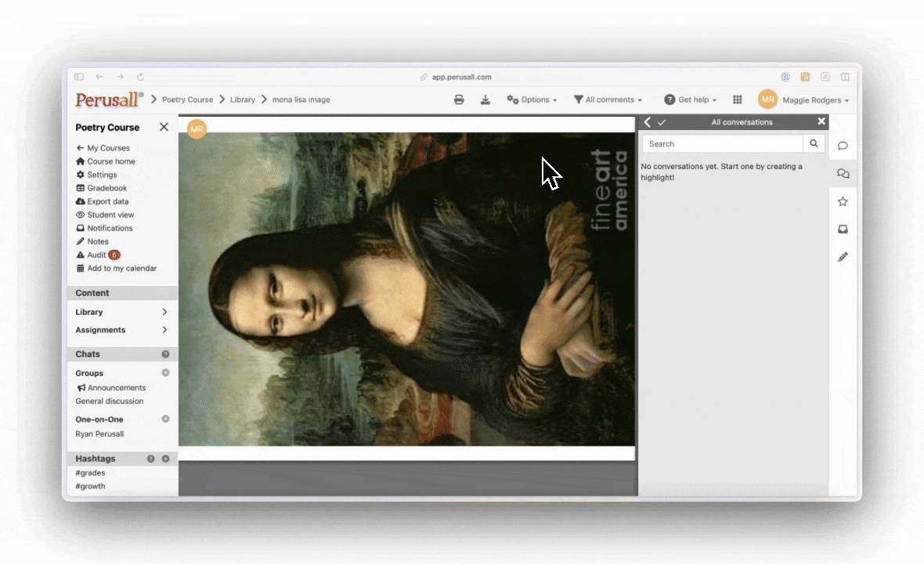Open chat with Ryan Perusall

99,434
